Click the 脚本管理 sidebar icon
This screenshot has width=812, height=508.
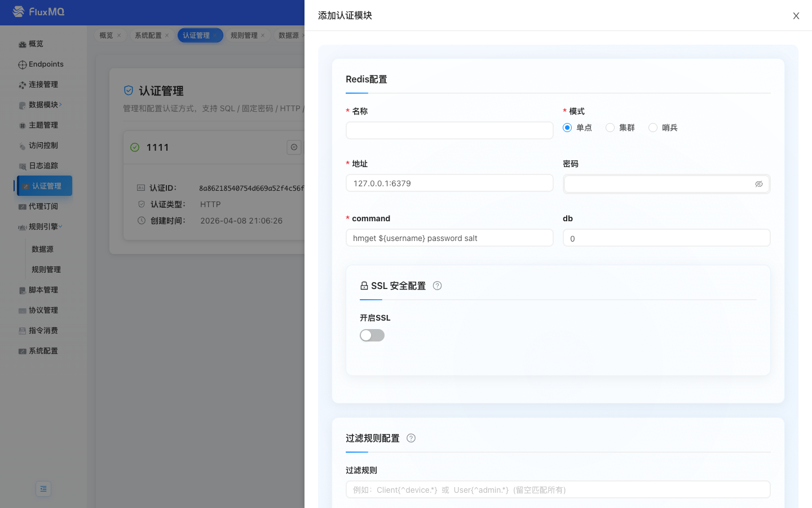(x=23, y=290)
